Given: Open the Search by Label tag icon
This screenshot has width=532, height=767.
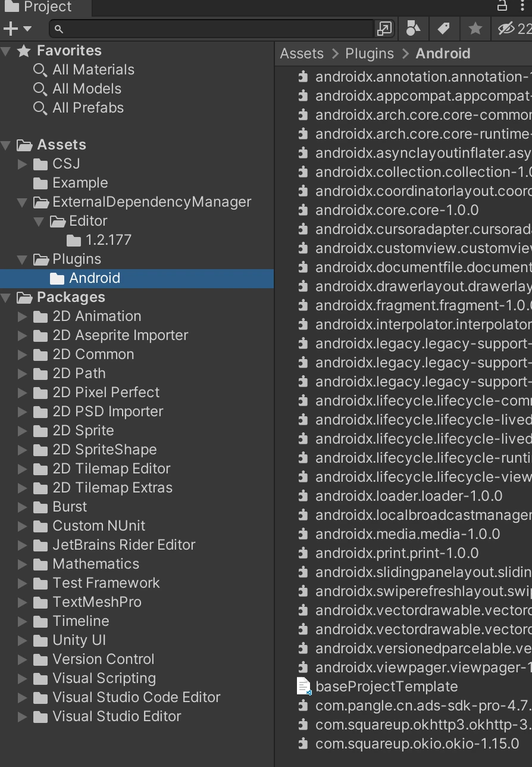Looking at the screenshot, I should (444, 28).
